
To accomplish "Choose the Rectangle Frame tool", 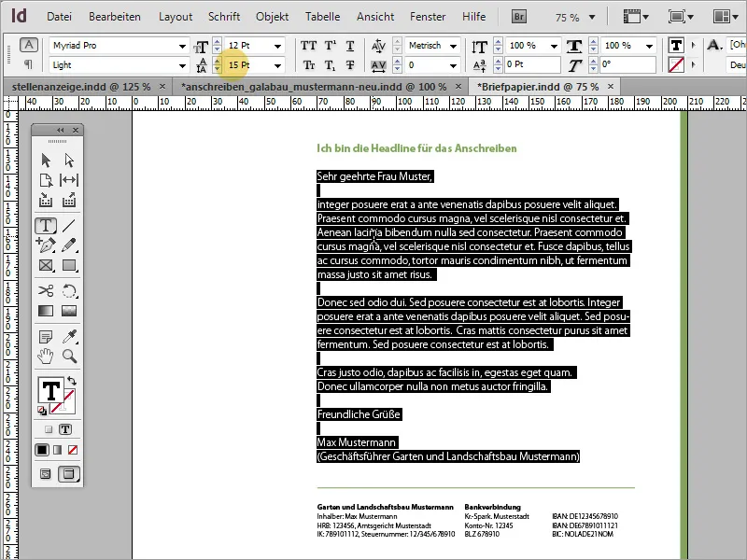I will coord(46,265).
